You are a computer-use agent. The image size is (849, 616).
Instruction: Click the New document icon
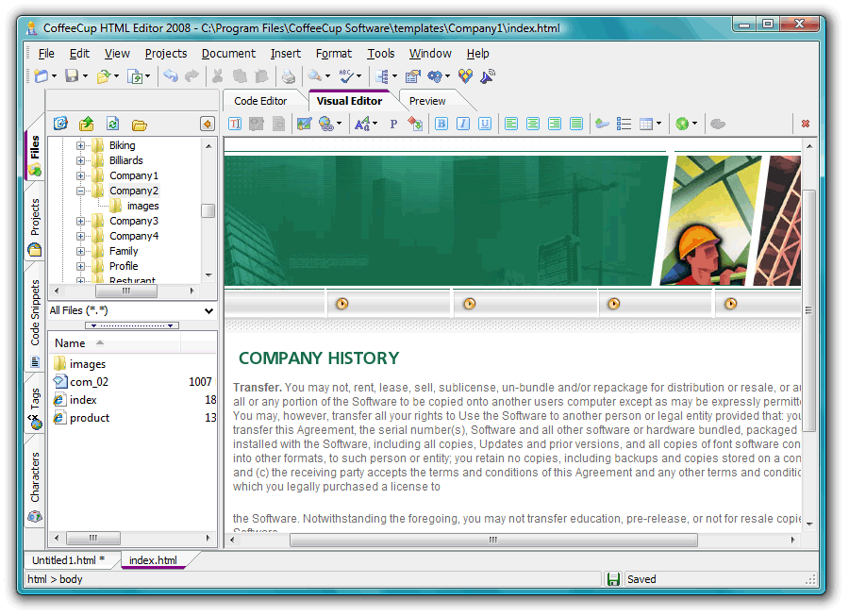(42, 76)
